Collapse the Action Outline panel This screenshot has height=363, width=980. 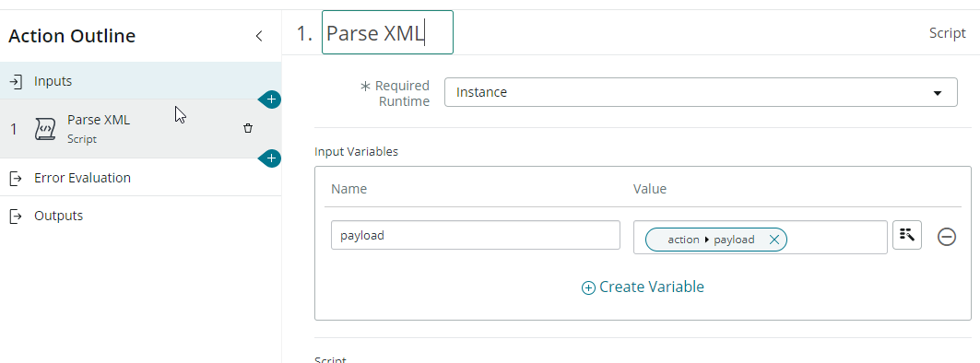point(259,36)
